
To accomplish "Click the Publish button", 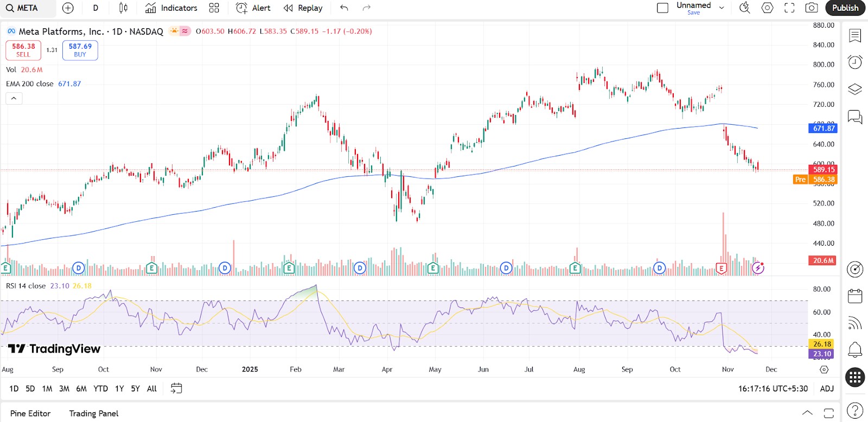I will (845, 8).
